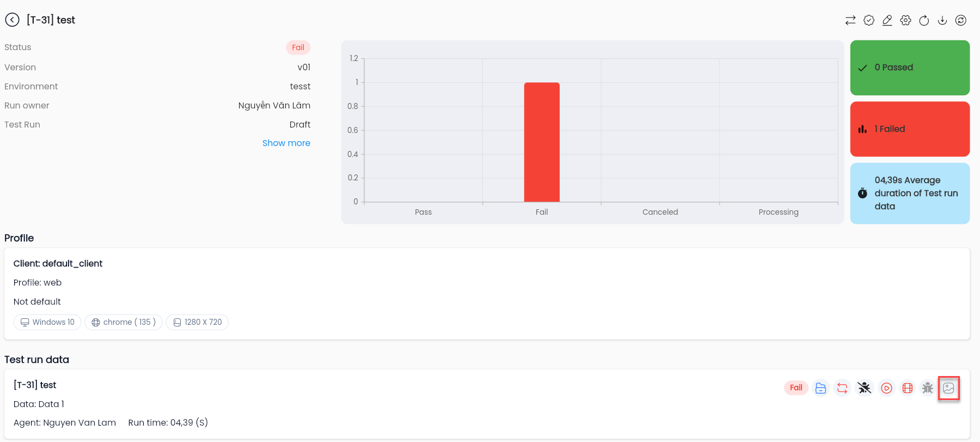The width and height of the screenshot is (980, 442).
Task: Open the blue folder icon in test run data
Action: pyautogui.click(x=821, y=388)
